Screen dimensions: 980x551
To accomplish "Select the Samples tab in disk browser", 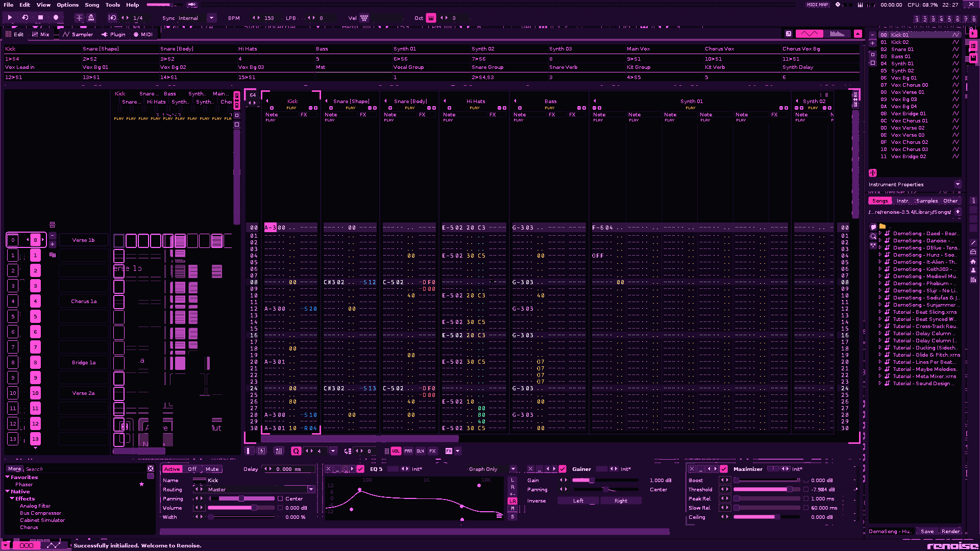I will point(926,201).
